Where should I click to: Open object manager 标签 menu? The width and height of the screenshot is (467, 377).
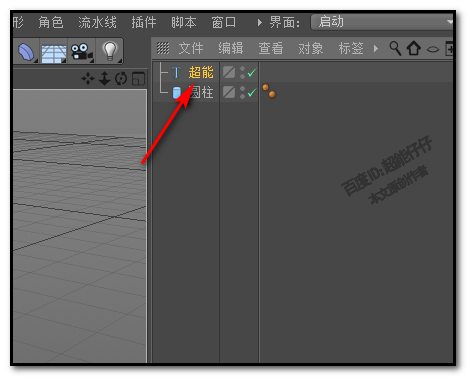pos(351,49)
